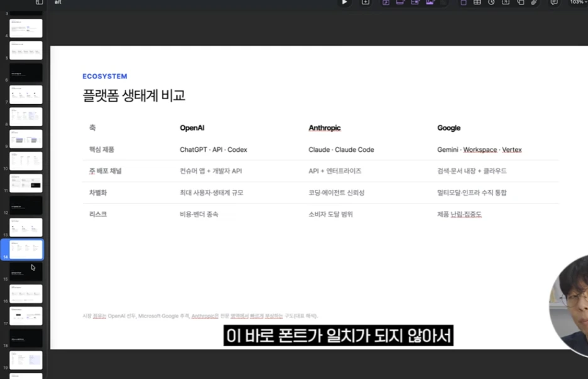Select slide 7 thumbnail in the navigator

click(x=26, y=94)
